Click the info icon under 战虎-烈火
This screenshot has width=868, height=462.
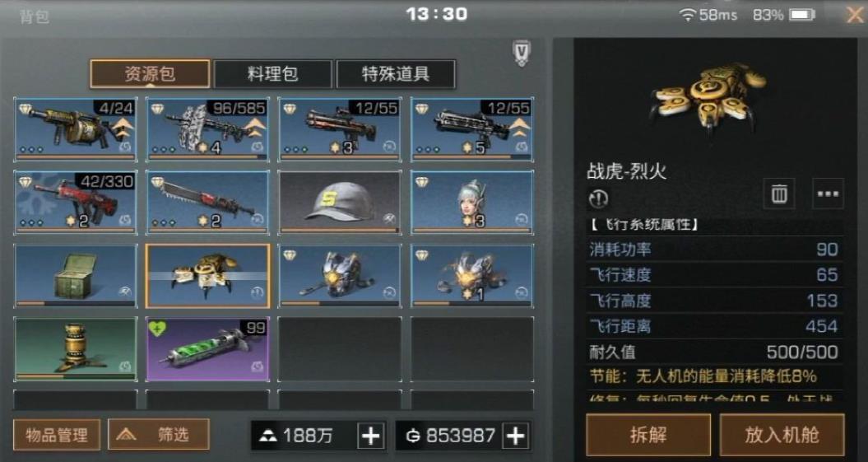click(x=599, y=198)
